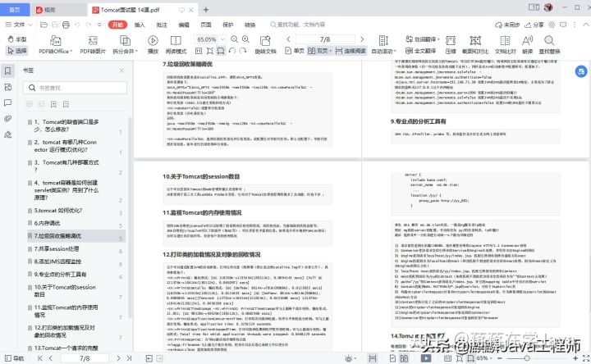591x364 pixels.
Task: Open the 转换 ribbon tab
Action: [x=250, y=25]
